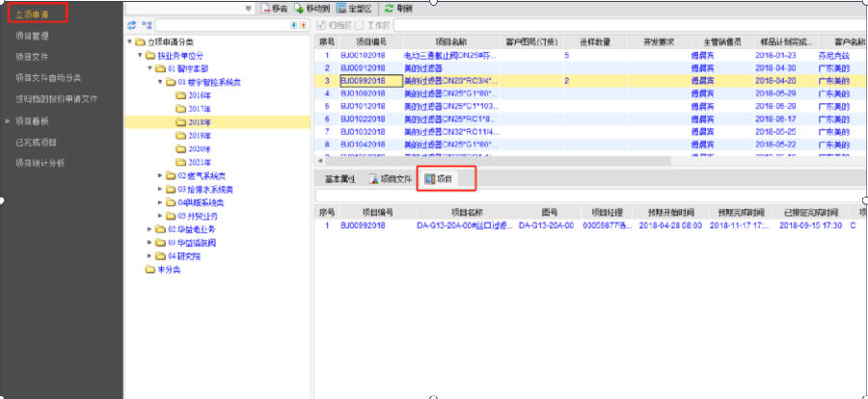Switch to the 基本属性 tab

click(339, 179)
